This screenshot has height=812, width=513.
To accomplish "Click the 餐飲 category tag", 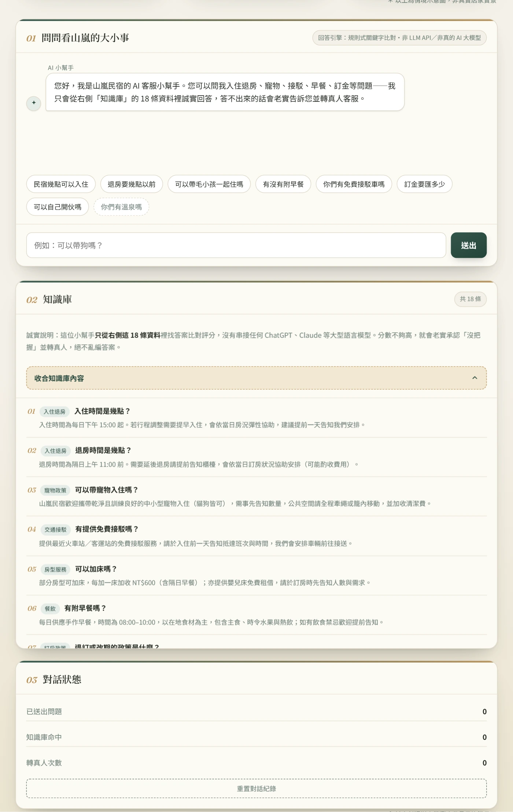I will pos(50,608).
